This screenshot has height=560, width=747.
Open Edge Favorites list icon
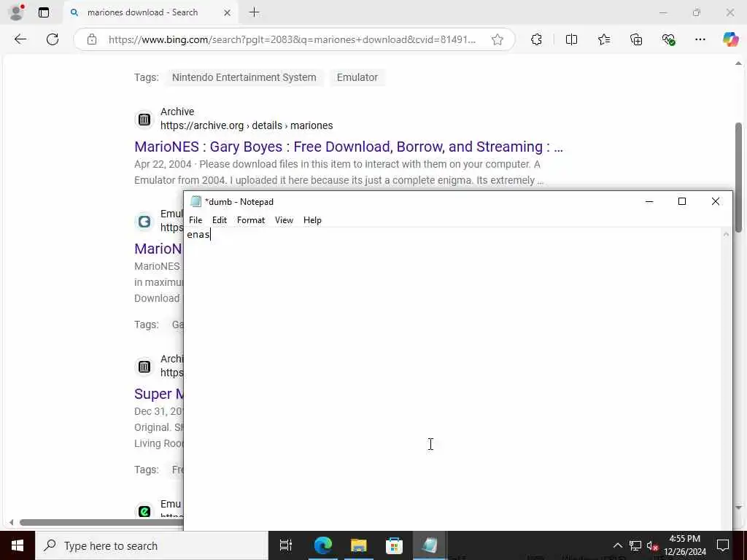[604, 39]
